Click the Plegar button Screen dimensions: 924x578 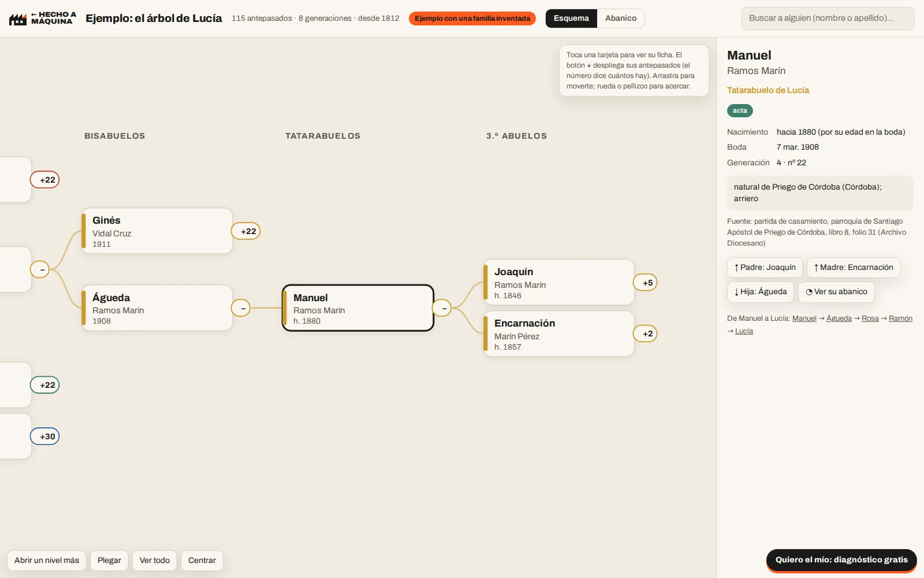pos(109,561)
